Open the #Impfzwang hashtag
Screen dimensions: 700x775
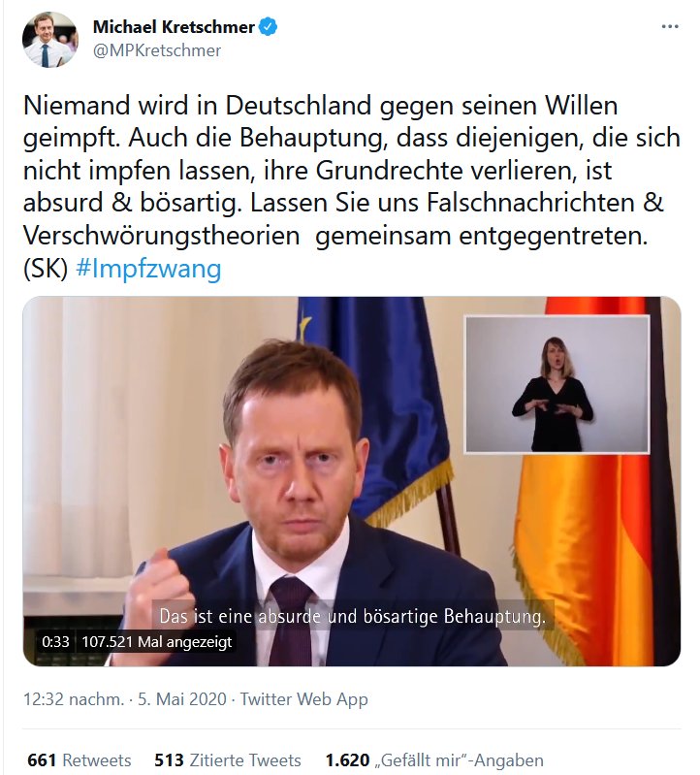coord(148,269)
